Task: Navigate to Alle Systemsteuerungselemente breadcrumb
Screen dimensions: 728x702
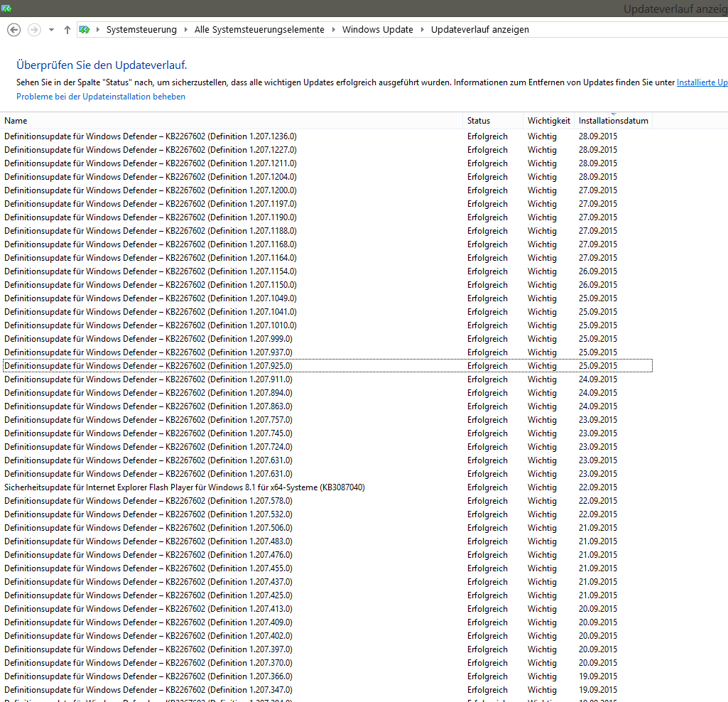Action: [259, 30]
